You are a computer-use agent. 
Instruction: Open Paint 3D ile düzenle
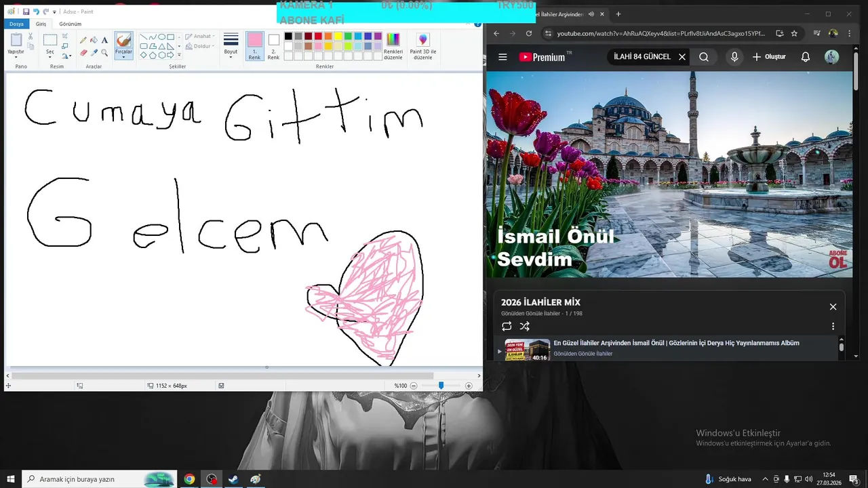(423, 45)
